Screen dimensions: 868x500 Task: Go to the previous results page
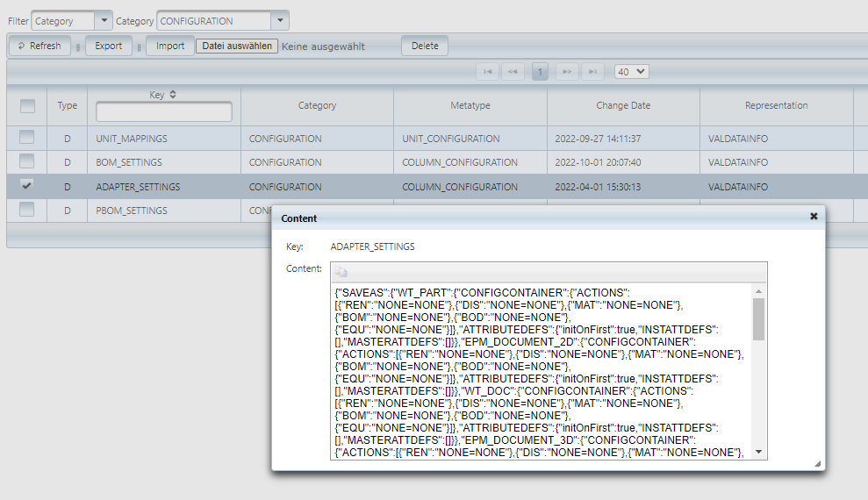pos(513,72)
